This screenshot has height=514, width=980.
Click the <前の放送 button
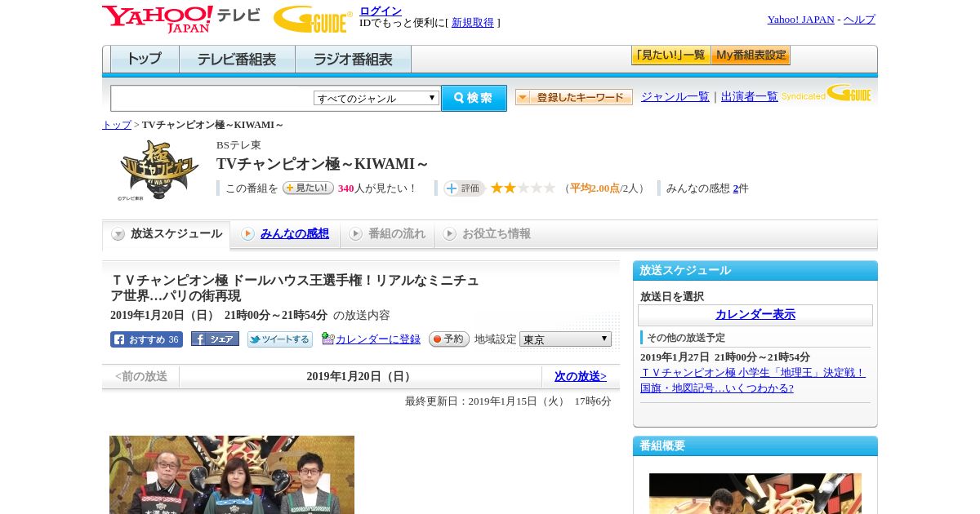[141, 377]
